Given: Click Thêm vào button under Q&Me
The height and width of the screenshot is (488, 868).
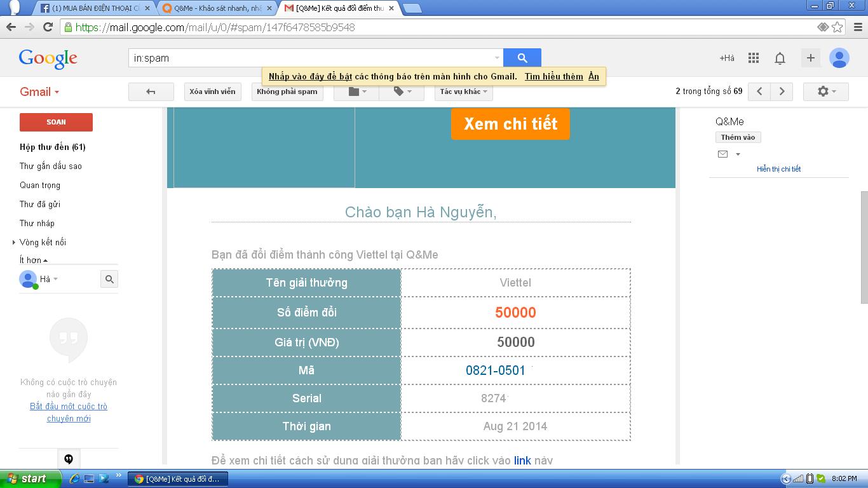Looking at the screenshot, I should [738, 137].
